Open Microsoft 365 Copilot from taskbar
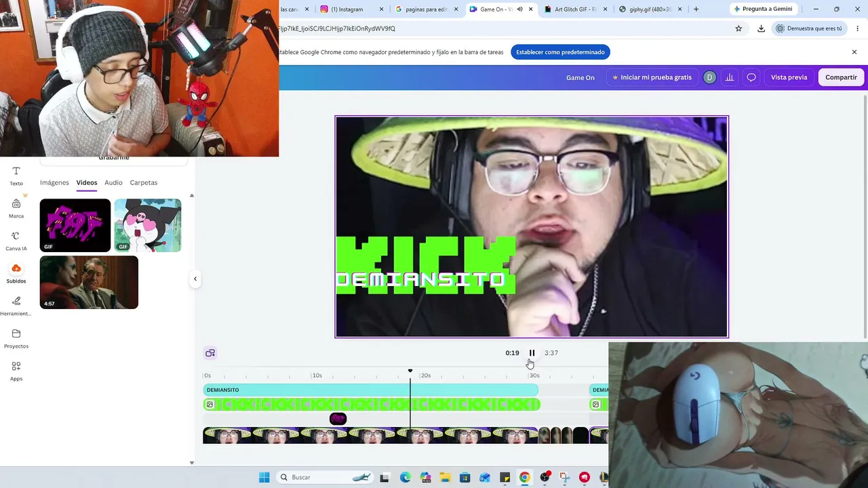This screenshot has width=868, height=488. point(425,477)
